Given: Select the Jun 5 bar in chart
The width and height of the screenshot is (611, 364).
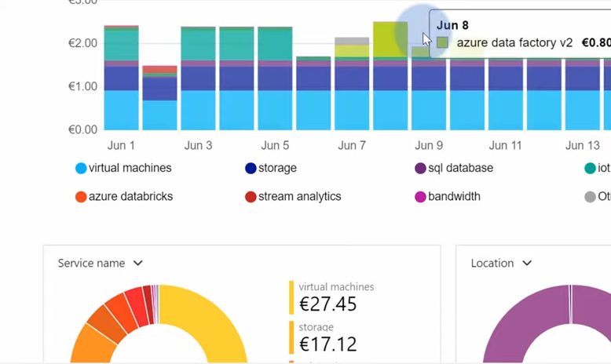Looking at the screenshot, I should tap(275, 78).
